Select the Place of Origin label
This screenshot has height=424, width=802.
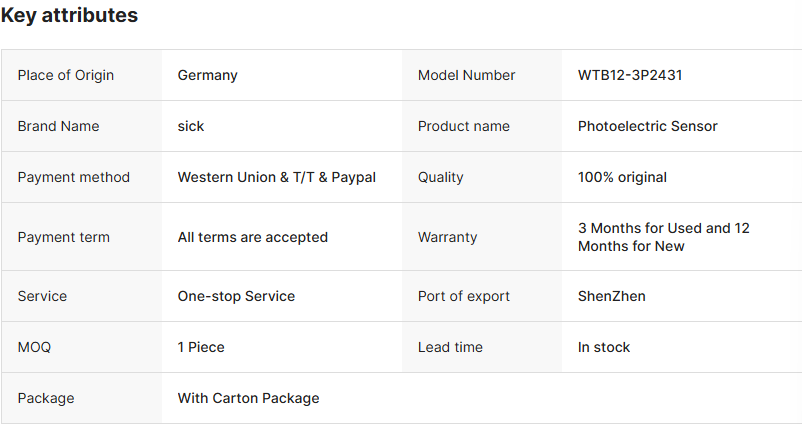[x=66, y=75]
